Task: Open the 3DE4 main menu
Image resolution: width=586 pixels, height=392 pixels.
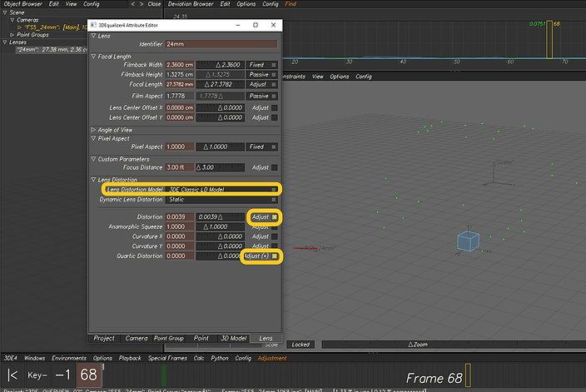Action: coord(11,358)
